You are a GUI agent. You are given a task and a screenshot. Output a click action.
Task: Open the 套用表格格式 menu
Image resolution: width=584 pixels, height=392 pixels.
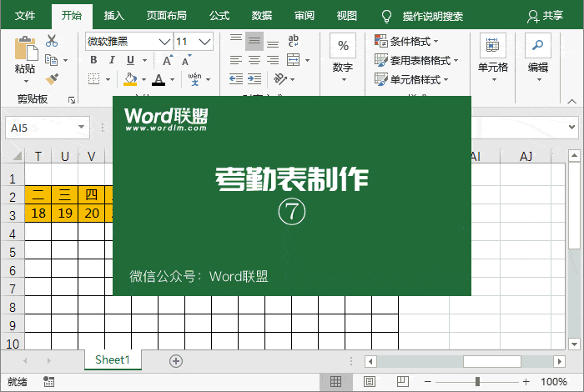(x=416, y=60)
